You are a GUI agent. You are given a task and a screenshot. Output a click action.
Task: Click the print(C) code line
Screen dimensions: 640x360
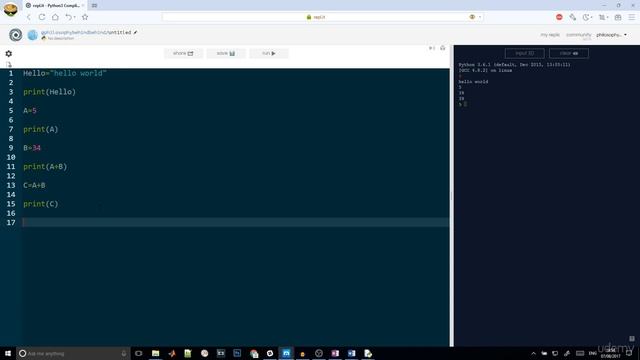(41, 204)
